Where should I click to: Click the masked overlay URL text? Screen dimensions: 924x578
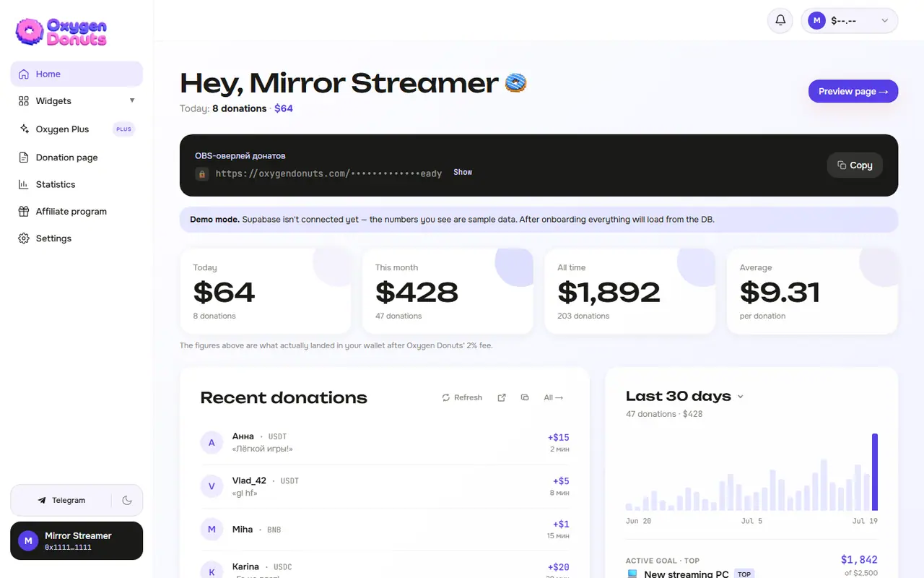[328, 173]
